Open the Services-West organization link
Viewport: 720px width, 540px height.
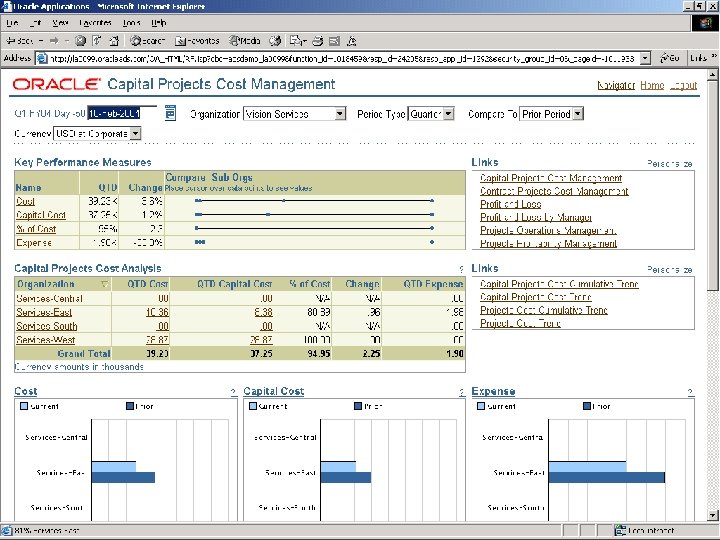[45, 340]
